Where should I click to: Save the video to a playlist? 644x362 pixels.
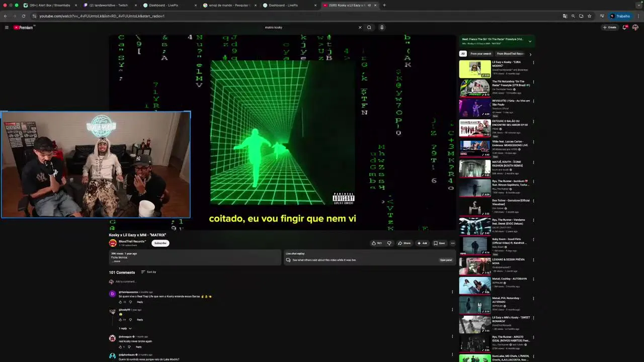tap(439, 243)
